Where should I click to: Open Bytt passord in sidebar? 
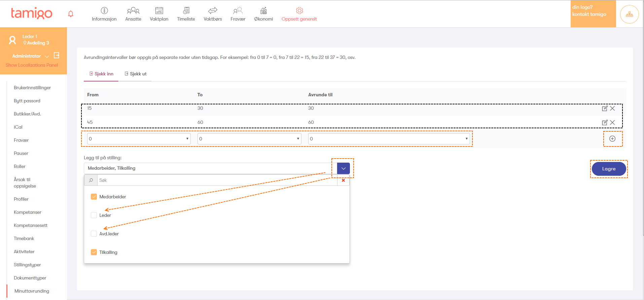(x=27, y=101)
